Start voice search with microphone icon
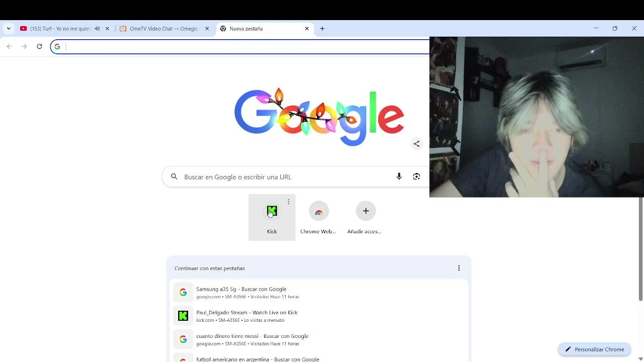644x362 pixels. [x=399, y=176]
